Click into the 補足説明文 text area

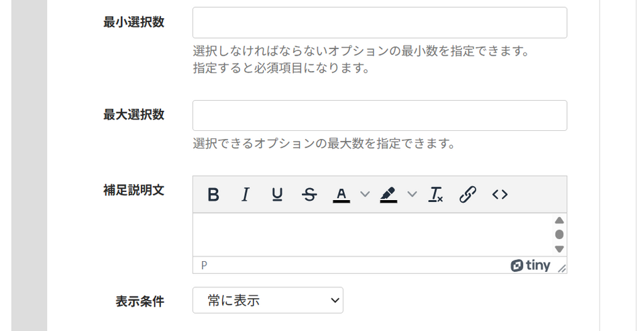[x=372, y=235]
